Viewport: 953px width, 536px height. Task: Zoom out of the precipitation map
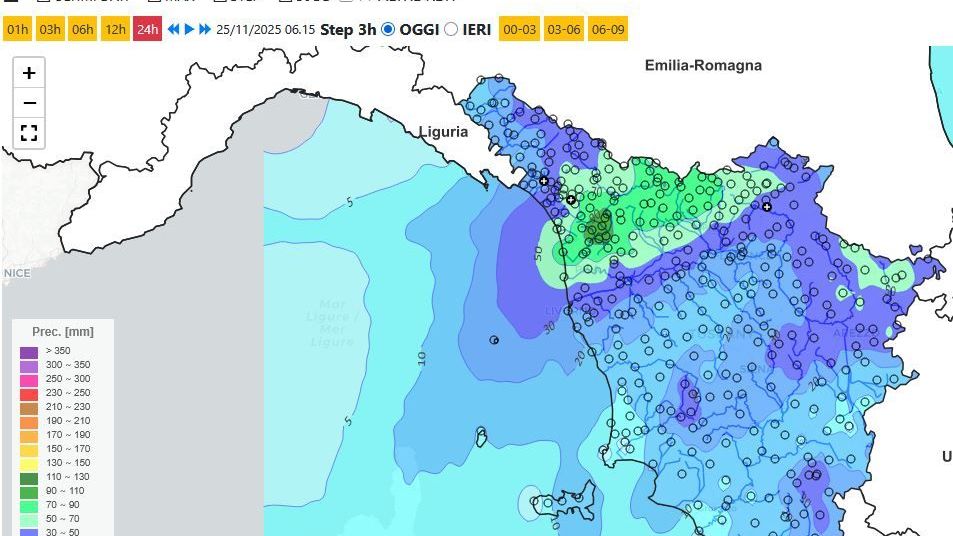point(29,103)
